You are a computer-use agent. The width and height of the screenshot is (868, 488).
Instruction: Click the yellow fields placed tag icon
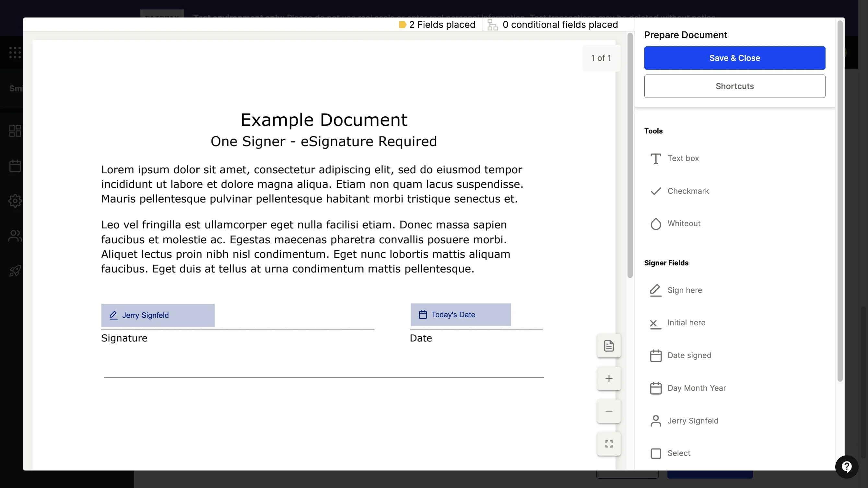402,25
